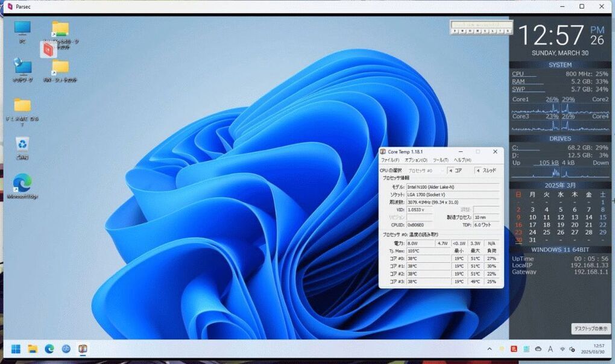Show hidden system tray icons

coord(490,349)
